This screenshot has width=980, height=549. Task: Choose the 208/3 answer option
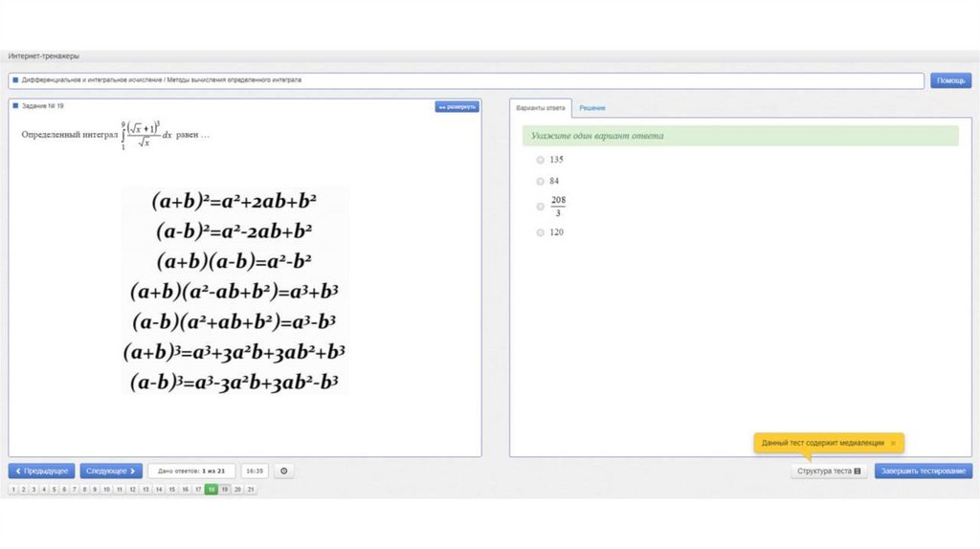tap(541, 206)
